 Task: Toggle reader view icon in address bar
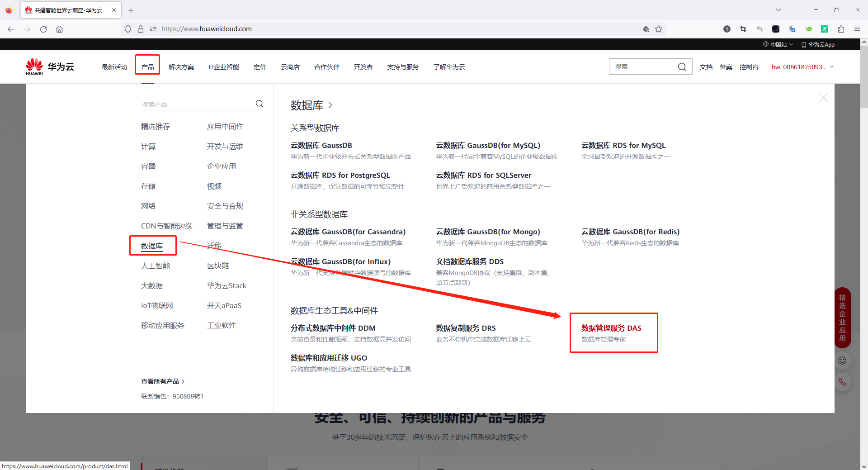coord(153,28)
